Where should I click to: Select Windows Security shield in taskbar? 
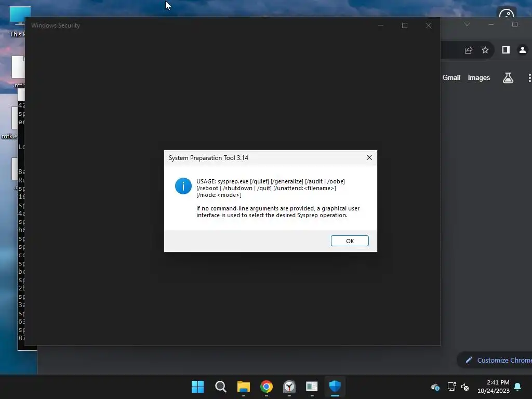point(335,387)
